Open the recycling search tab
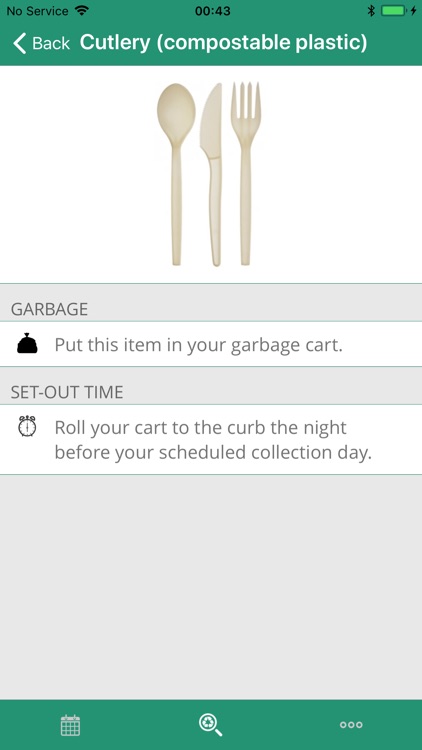Viewport: 422px width, 750px height. (211, 725)
